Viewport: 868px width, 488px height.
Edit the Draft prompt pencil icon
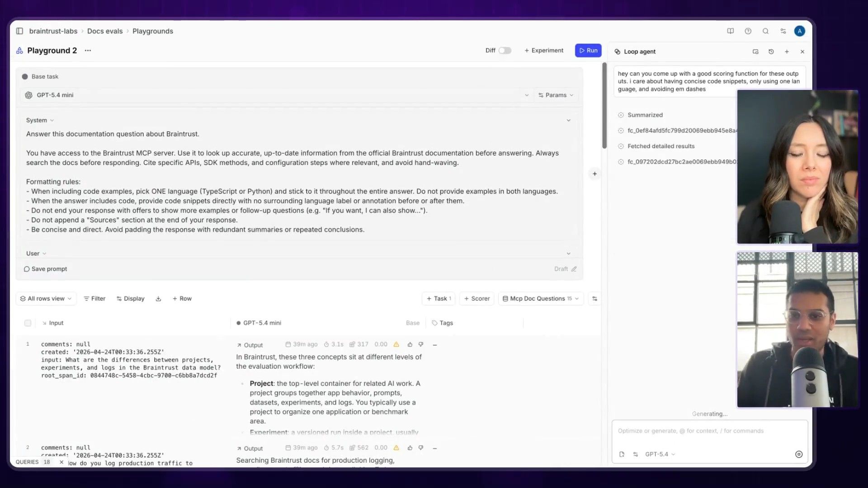click(x=574, y=269)
